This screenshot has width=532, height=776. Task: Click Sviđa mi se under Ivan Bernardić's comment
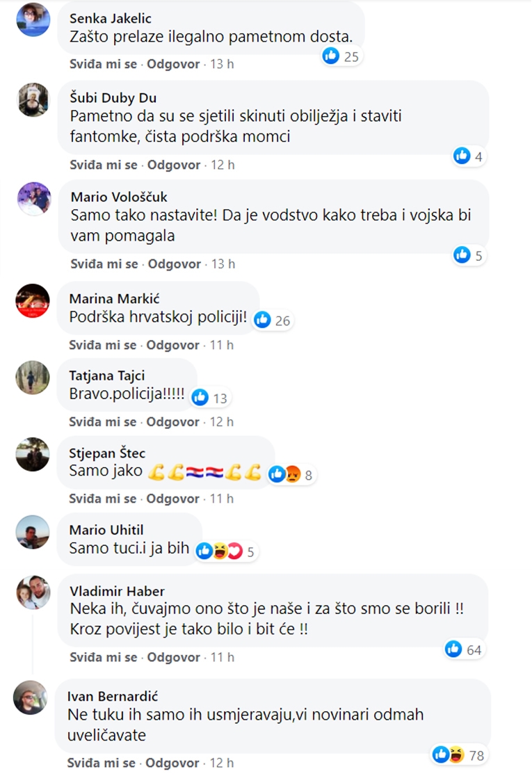coord(102,763)
